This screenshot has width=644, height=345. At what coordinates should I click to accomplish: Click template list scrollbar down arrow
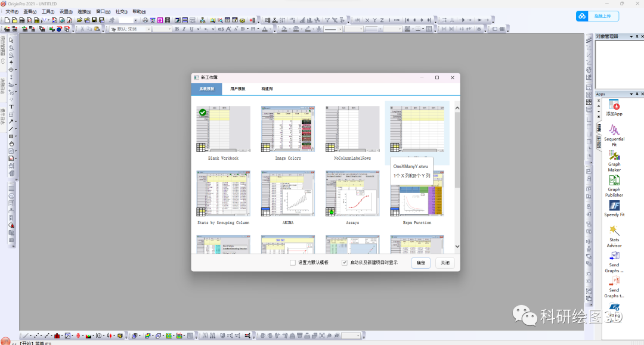point(457,247)
